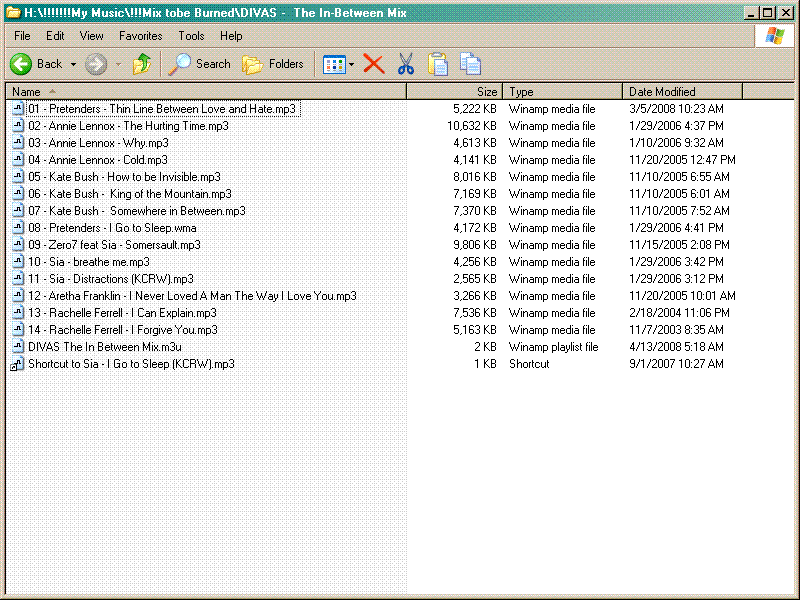Select '10 - Sia - breathe me.mp3'

point(89,262)
